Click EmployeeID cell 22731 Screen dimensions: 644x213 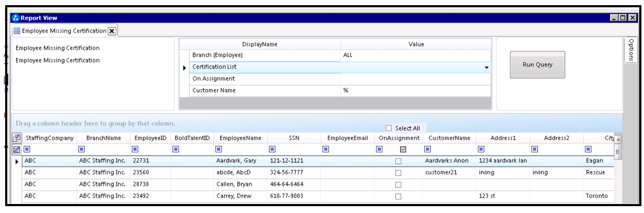(150, 161)
